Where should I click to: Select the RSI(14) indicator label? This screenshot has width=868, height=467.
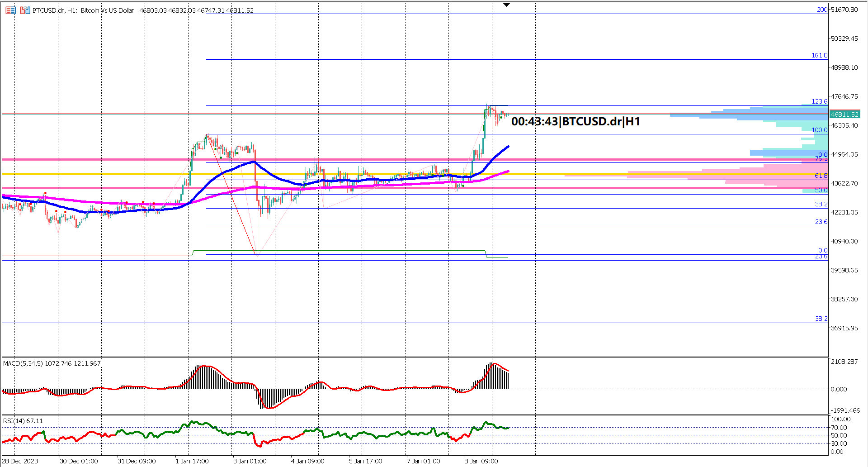point(23,421)
